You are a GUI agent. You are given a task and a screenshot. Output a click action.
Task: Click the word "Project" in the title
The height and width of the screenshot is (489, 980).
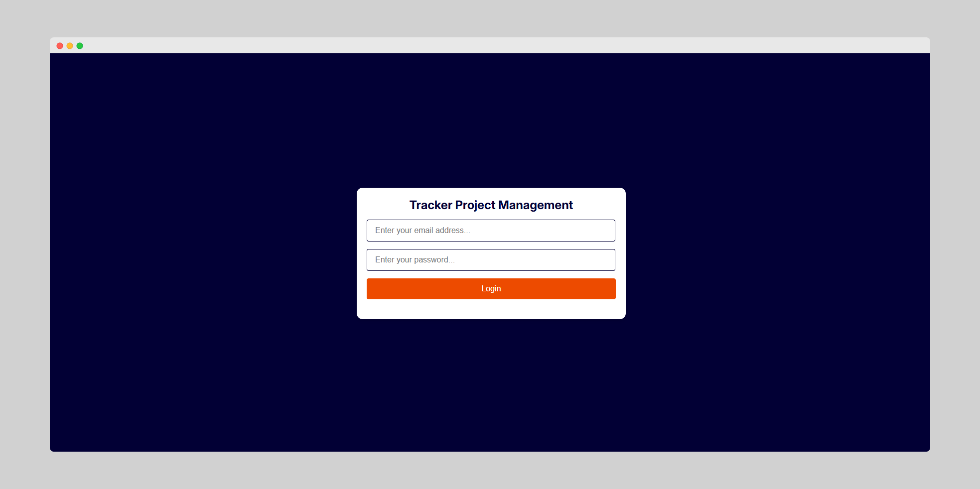pyautogui.click(x=475, y=205)
